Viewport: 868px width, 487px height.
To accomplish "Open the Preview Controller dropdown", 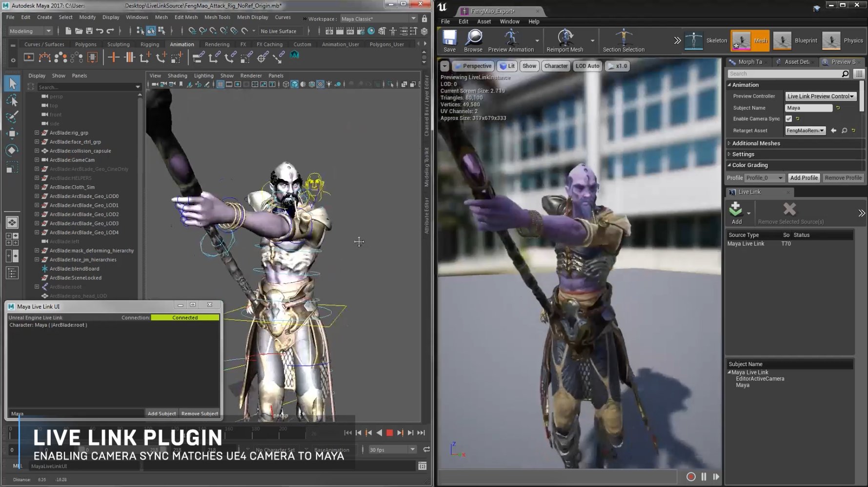I will (x=821, y=97).
